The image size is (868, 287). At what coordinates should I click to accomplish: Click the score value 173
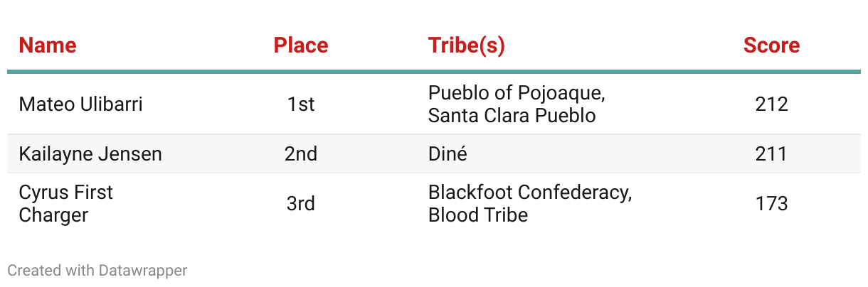pyautogui.click(x=772, y=204)
